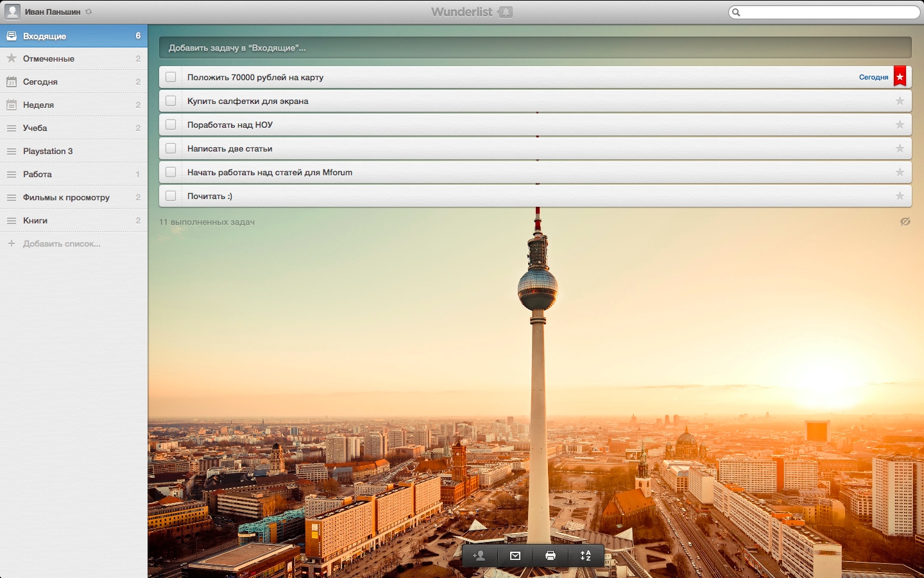Click "Добавить список..." to add a list
The height and width of the screenshot is (578, 924).
(62, 243)
